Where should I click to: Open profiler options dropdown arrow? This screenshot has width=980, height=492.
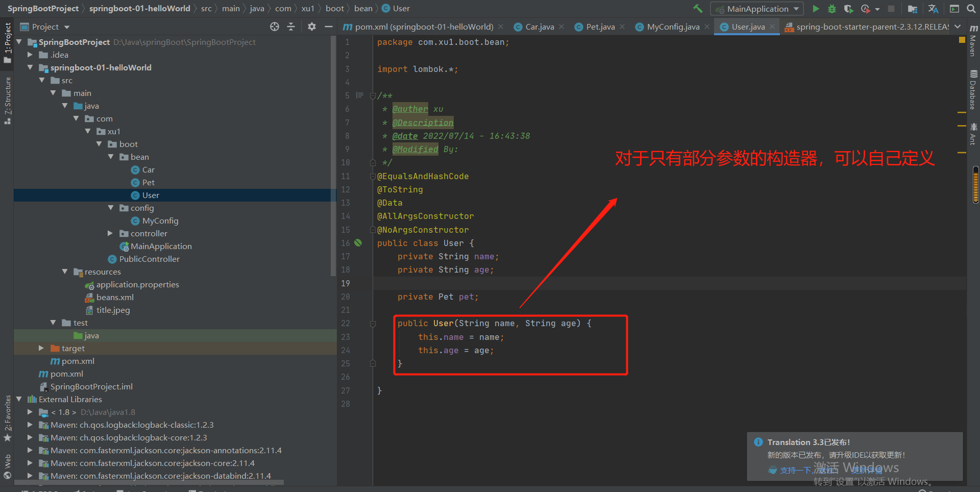pyautogui.click(x=877, y=9)
